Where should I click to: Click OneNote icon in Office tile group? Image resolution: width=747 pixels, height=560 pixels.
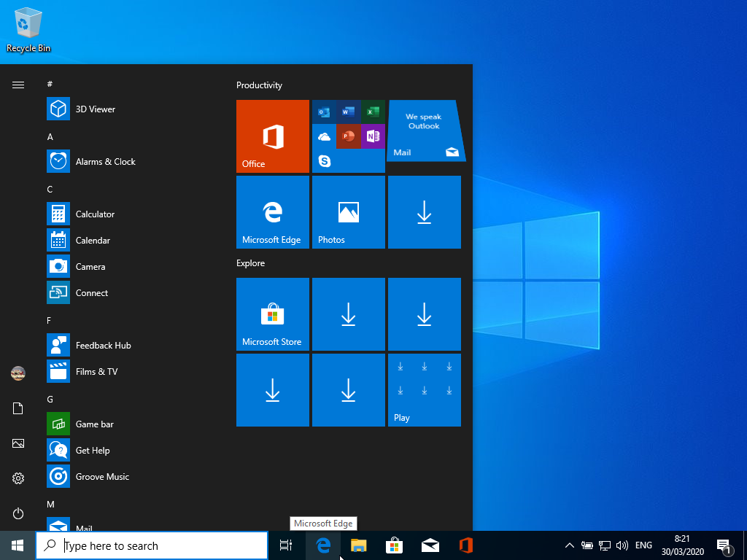(373, 136)
